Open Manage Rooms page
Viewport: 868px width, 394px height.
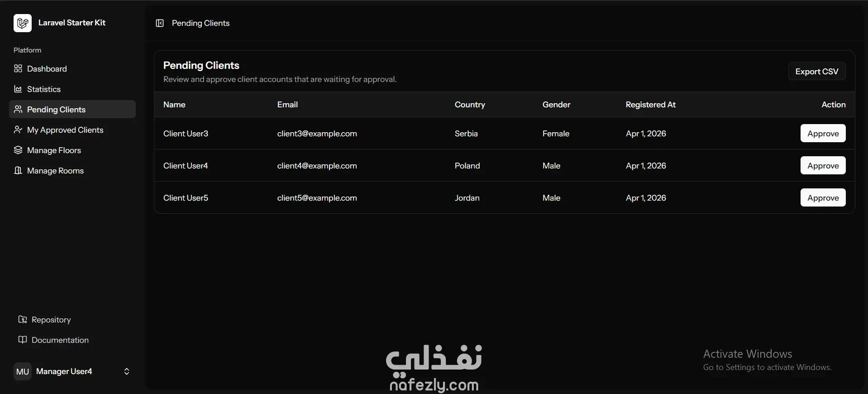pyautogui.click(x=72, y=170)
